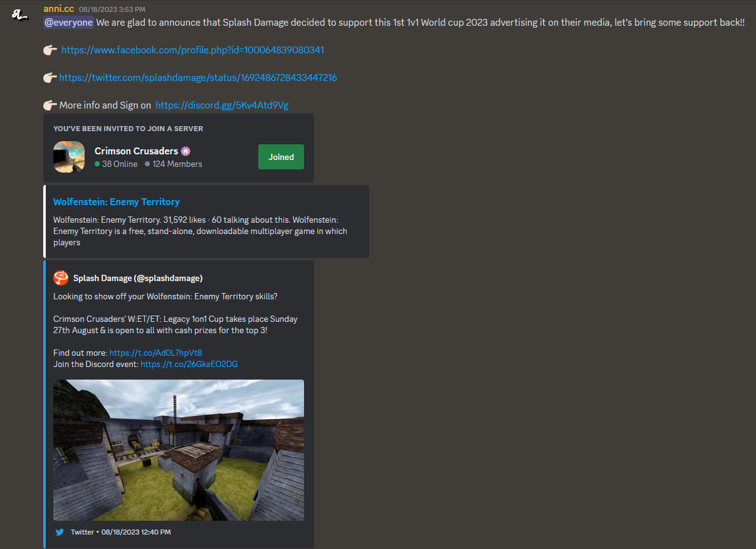Click Splash Damage (@splashdamage) author name
Viewport: 756px width, 549px height.
click(138, 278)
